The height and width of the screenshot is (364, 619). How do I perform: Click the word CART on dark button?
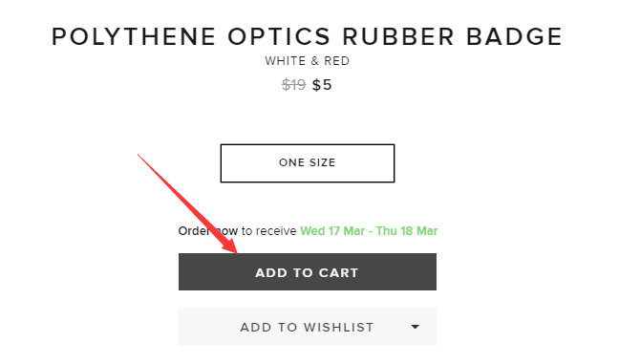click(339, 273)
